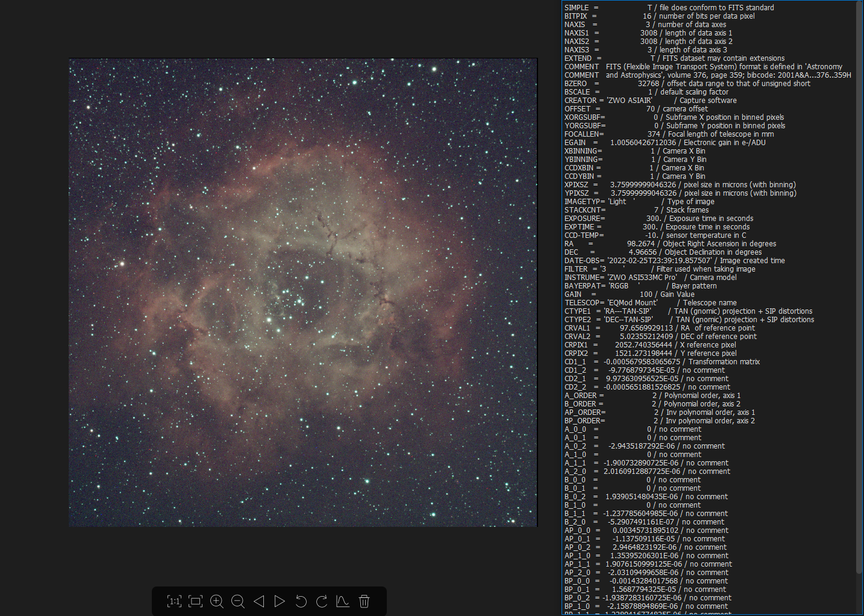Rotate image counterclockwise
Viewport: 864px width, 616px height.
point(301,601)
